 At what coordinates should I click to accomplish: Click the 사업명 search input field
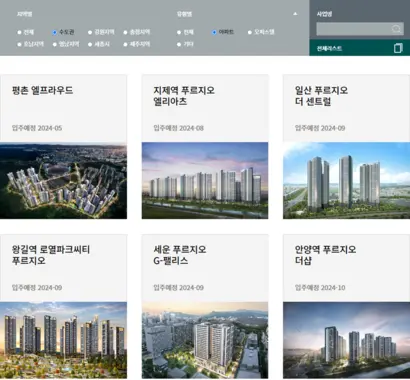(360, 29)
